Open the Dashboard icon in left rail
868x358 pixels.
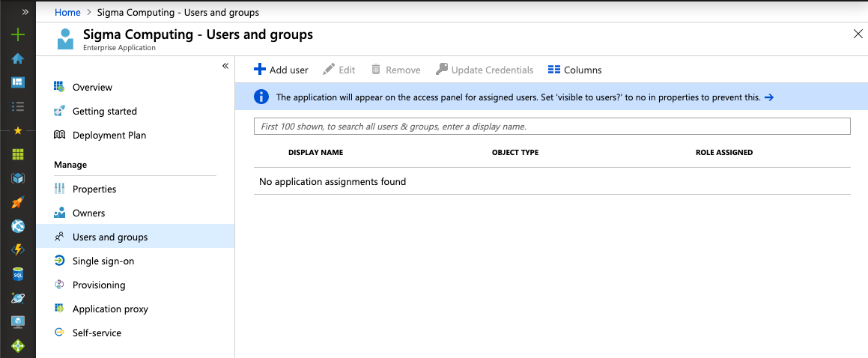pyautogui.click(x=18, y=82)
